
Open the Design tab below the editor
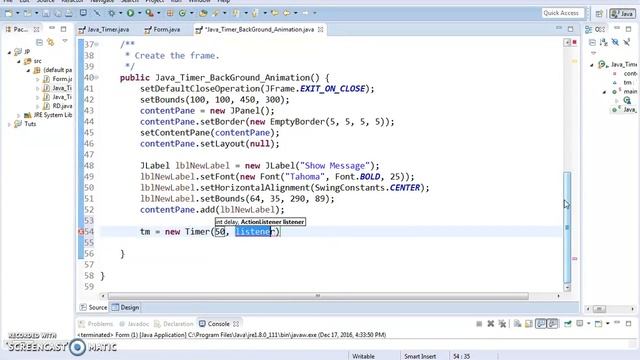coord(126,307)
